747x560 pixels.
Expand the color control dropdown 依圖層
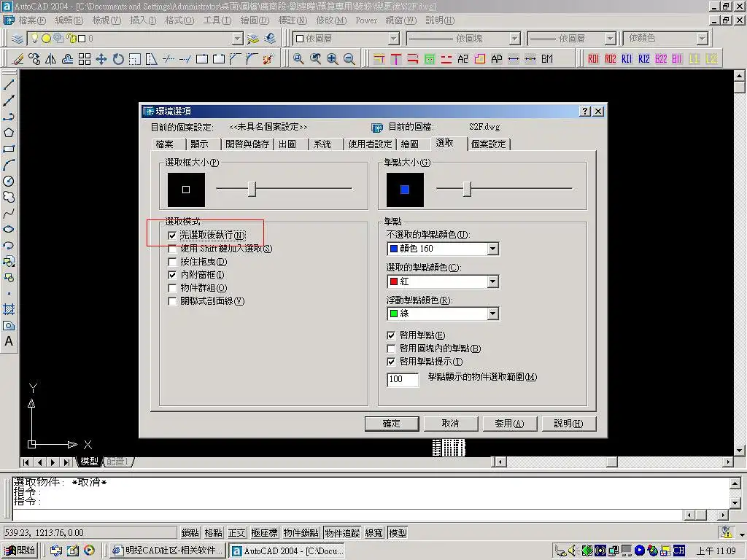[x=393, y=39]
